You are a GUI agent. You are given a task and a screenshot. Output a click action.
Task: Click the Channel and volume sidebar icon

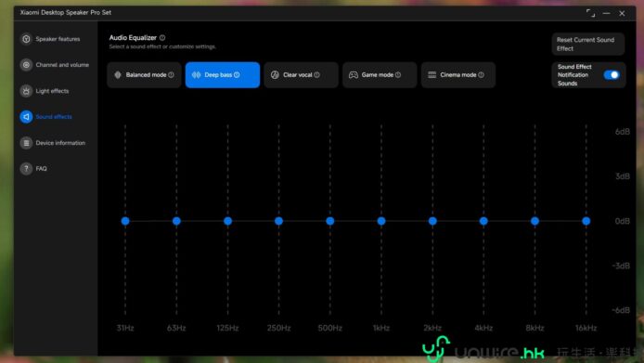(26, 65)
